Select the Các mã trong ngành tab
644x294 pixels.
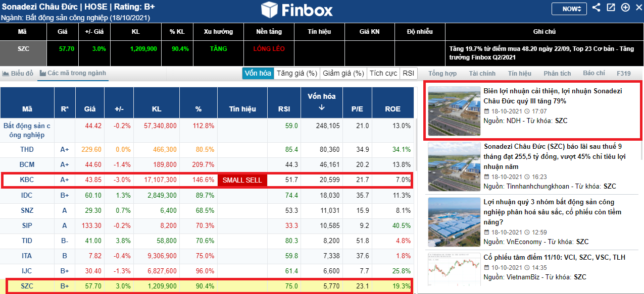(73, 73)
